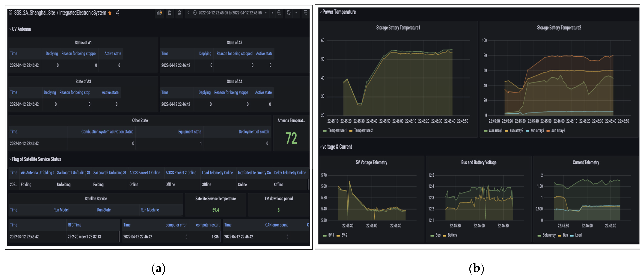Open the SSS_2A_Shanghai_Site folder breadcrumb
Viewport: 644px width, 279px height.
34,13
